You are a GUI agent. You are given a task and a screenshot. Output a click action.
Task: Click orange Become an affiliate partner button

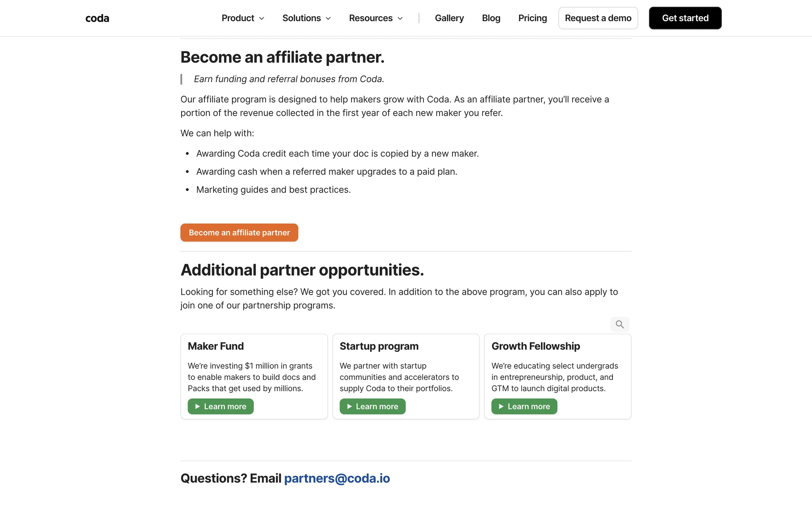(x=239, y=232)
